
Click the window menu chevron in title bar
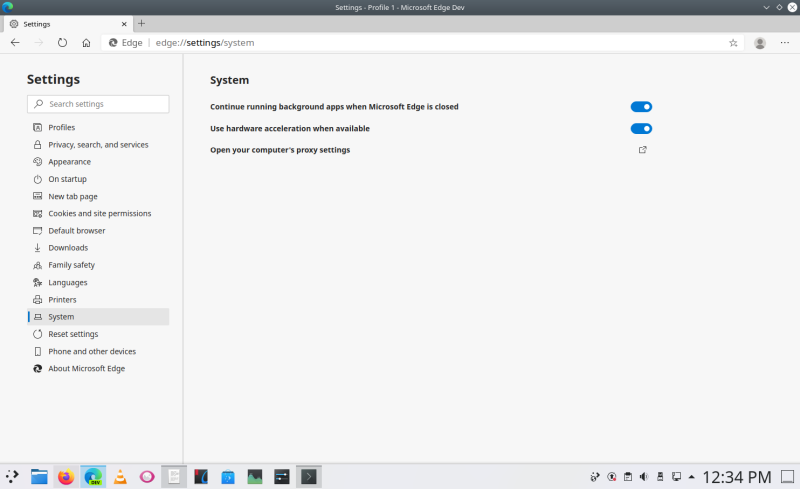tap(766, 7)
